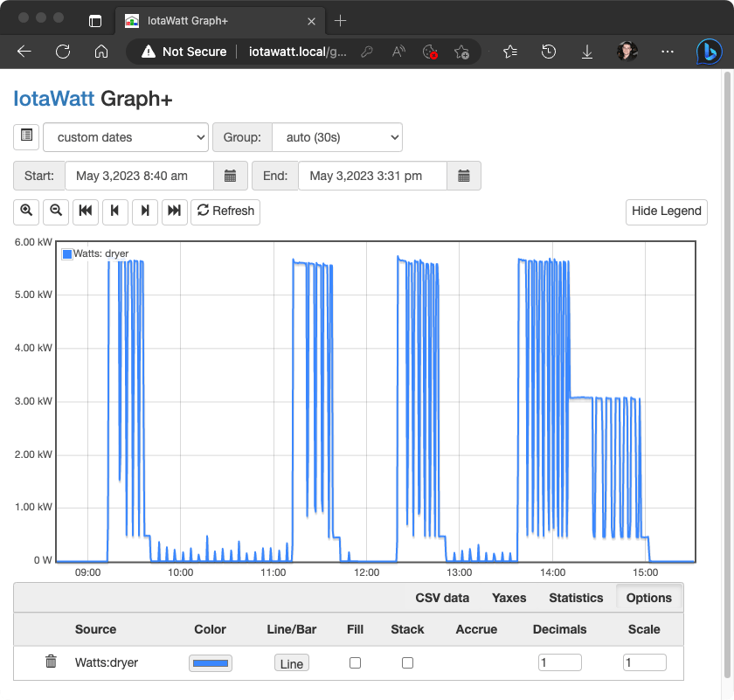This screenshot has height=700, width=734.
Task: Click the 3.00 kW y-axis label
Action: pos(33,401)
